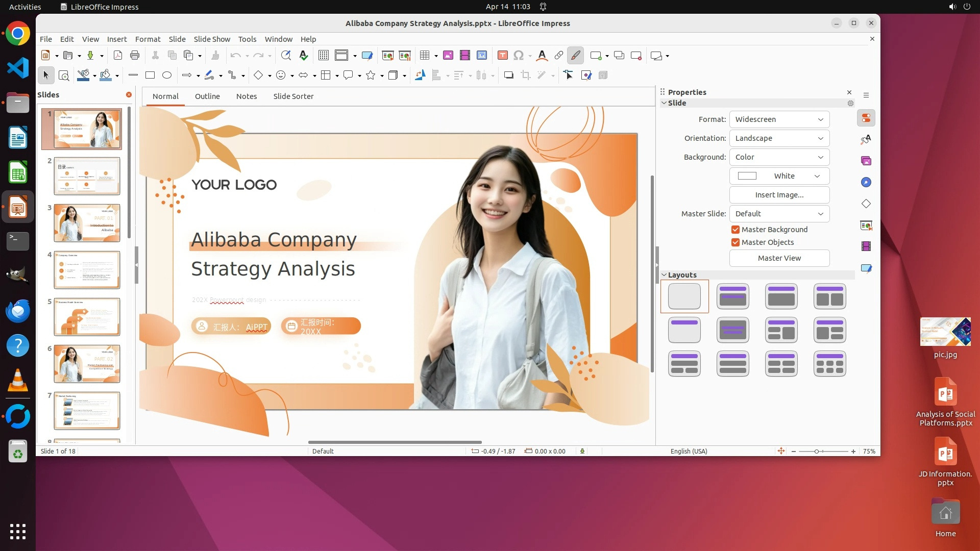Uncheck the Master Objects checkbox
The height and width of the screenshot is (551, 980).
736,242
